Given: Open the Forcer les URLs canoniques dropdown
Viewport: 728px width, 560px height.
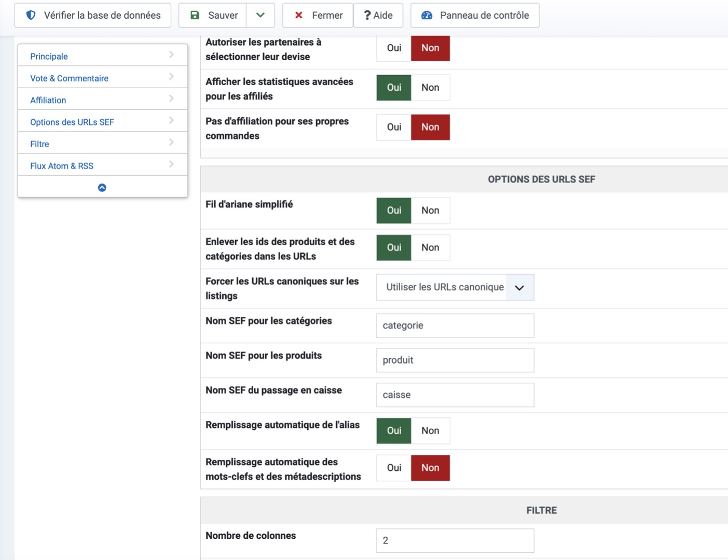Looking at the screenshot, I should [x=519, y=287].
